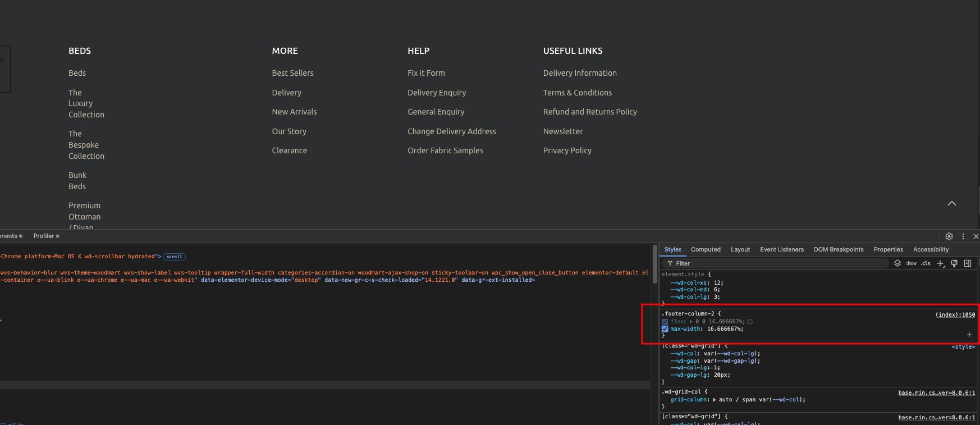Screen dimensions: 980x425
Task: Click the .footer-column-2 selector
Action: (x=688, y=314)
